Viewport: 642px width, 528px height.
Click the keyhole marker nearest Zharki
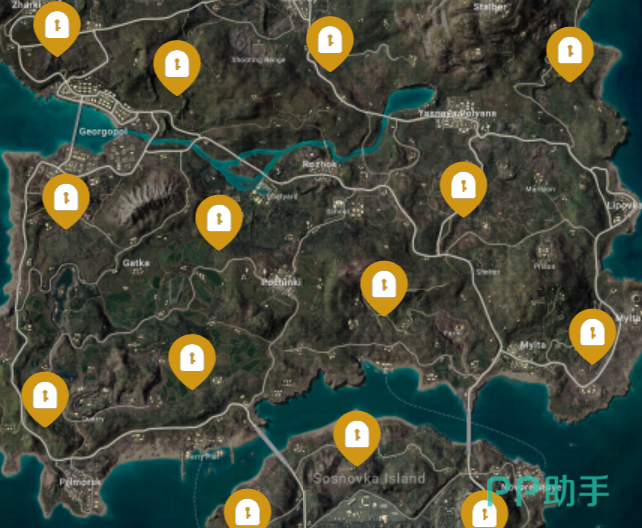pyautogui.click(x=57, y=27)
